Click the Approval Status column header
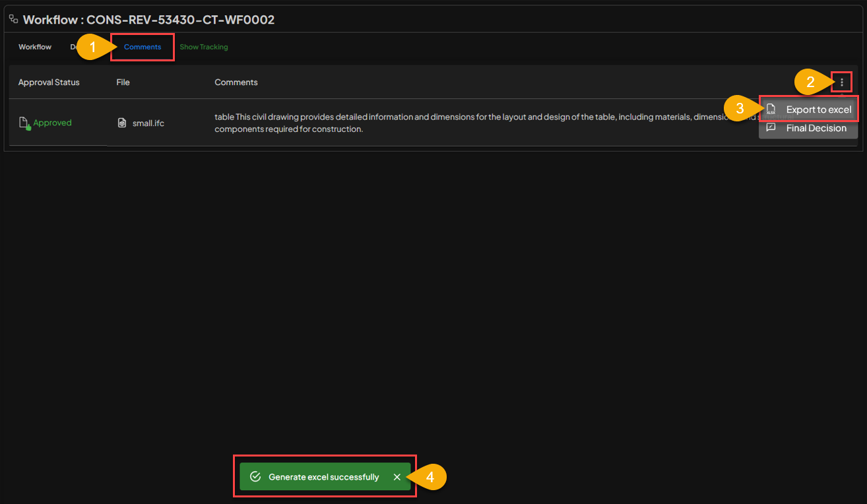 pos(48,82)
